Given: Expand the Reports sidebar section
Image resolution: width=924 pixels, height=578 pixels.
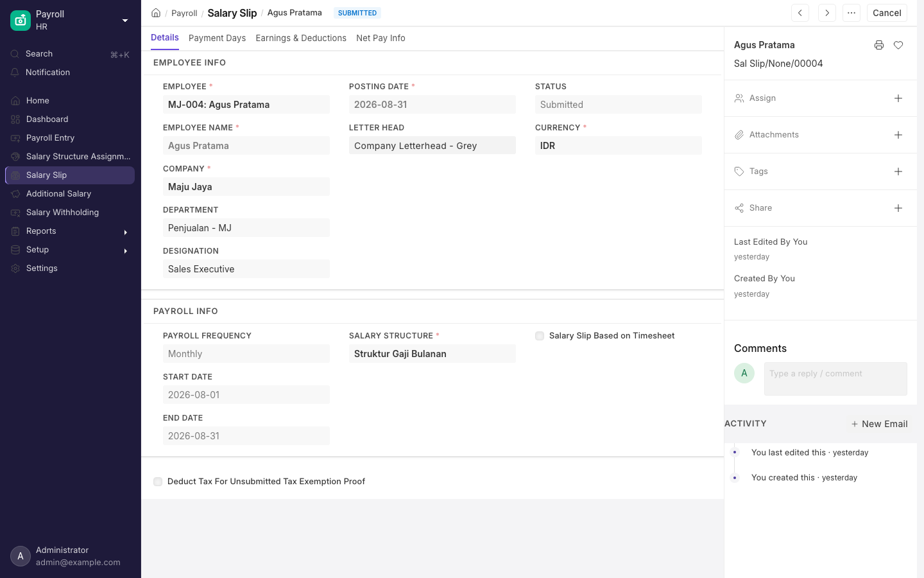Looking at the screenshot, I should tap(71, 231).
